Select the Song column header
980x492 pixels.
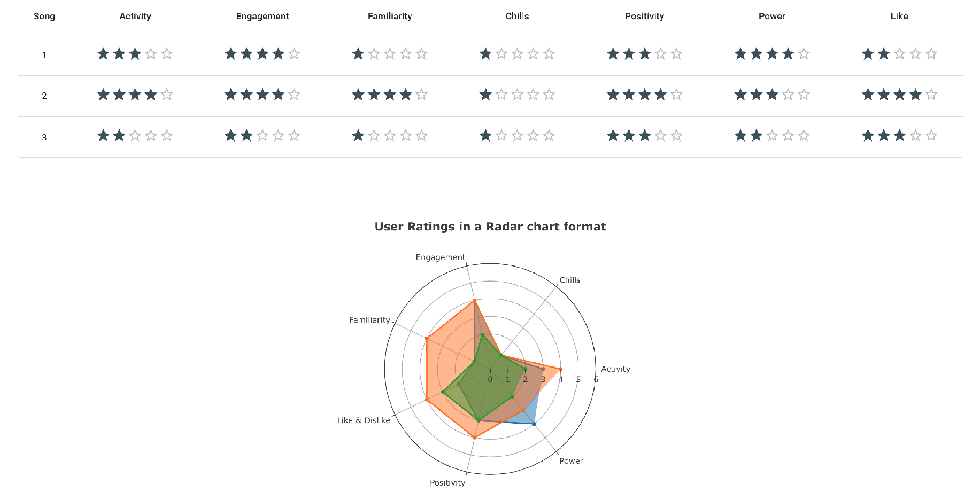pyautogui.click(x=44, y=17)
